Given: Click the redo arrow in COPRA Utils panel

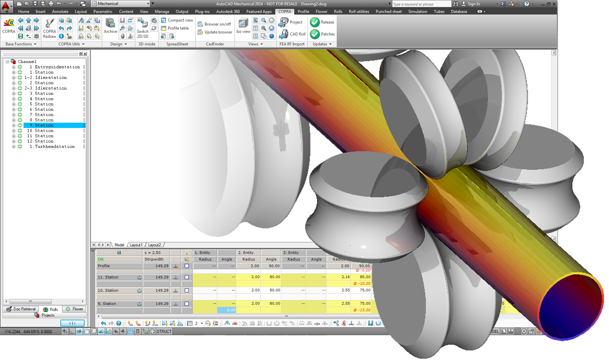Looking at the screenshot, I should pos(69,28).
